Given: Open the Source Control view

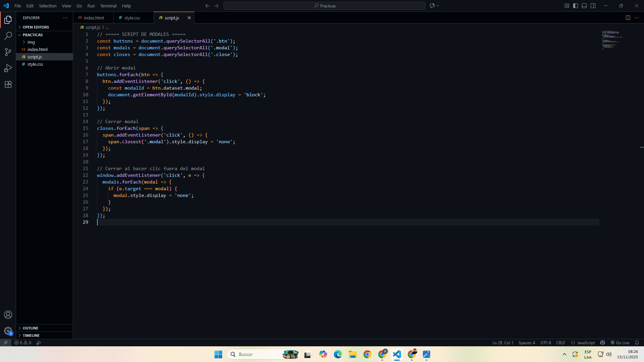Looking at the screenshot, I should (8, 52).
